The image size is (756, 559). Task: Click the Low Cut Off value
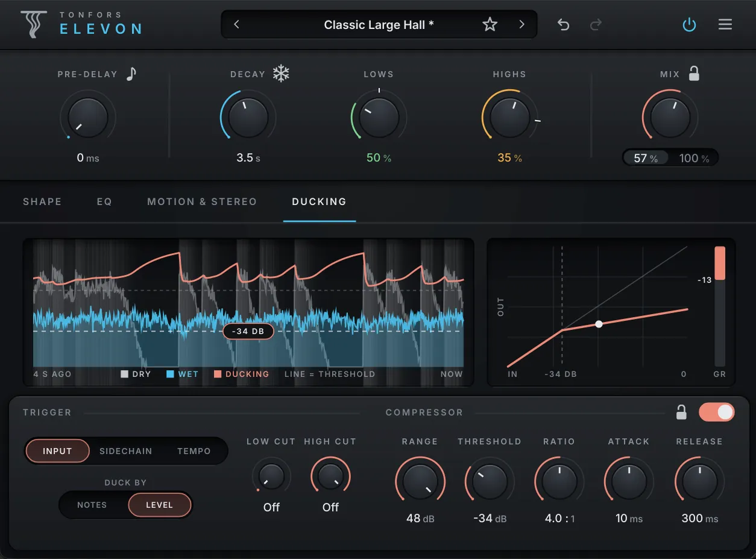click(x=271, y=507)
